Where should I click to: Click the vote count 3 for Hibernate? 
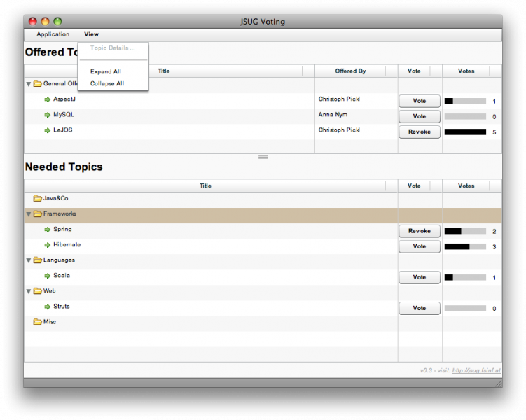click(494, 247)
